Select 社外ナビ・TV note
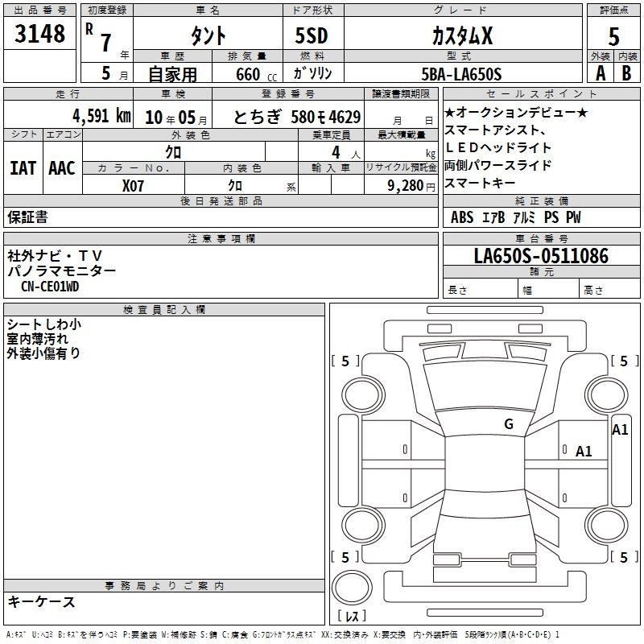644x644 pixels. (x=55, y=256)
